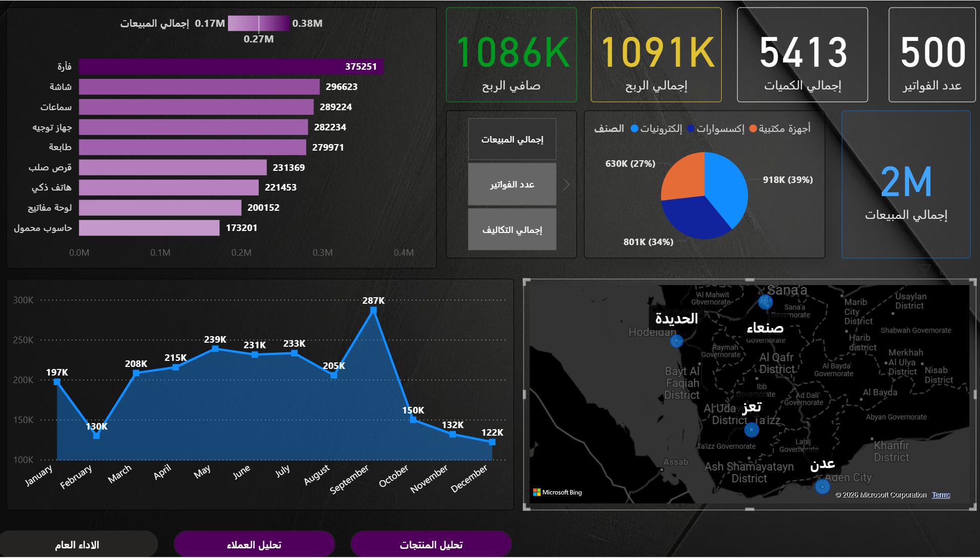
Task: Open the الاداء العام page tab
Action: (x=77, y=544)
